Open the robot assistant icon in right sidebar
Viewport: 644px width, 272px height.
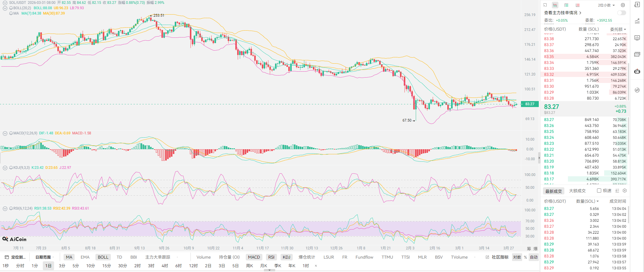tap(637, 71)
